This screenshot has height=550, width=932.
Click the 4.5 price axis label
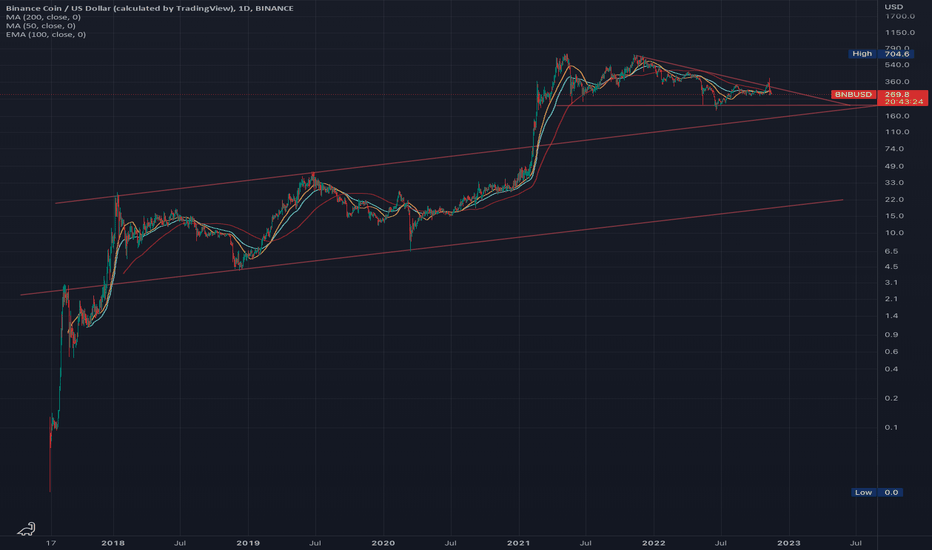892,267
